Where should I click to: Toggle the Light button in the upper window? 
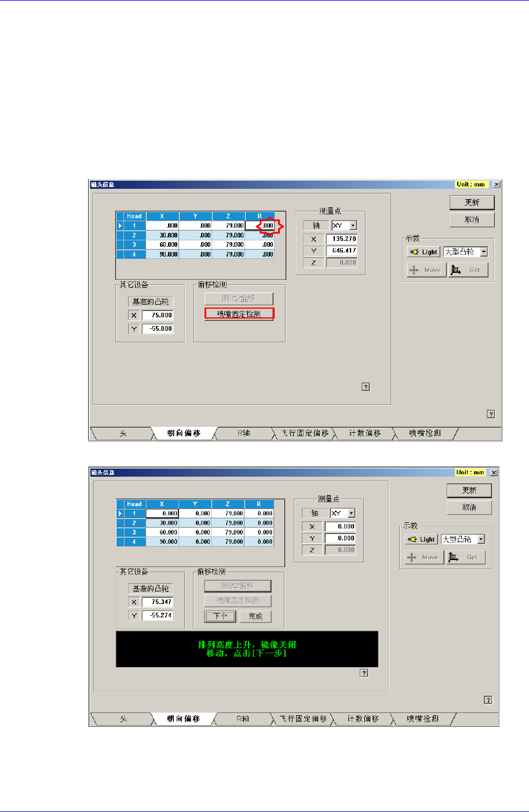pos(424,252)
